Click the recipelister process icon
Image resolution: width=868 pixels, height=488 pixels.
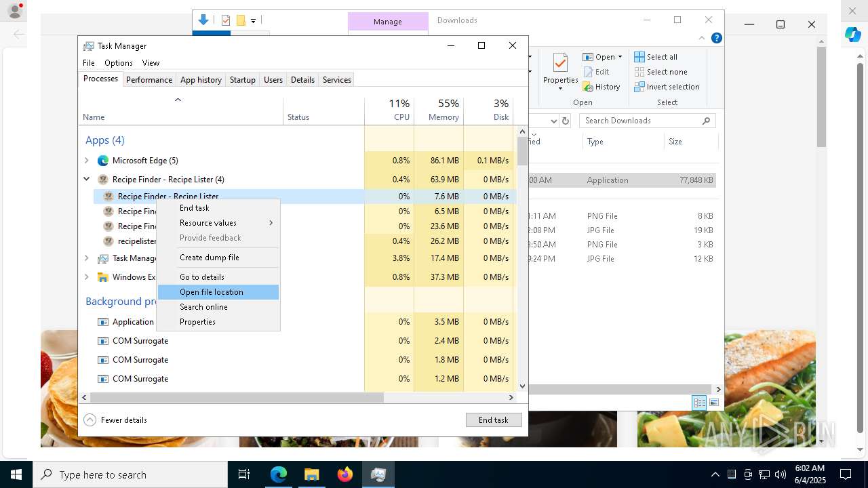point(108,241)
